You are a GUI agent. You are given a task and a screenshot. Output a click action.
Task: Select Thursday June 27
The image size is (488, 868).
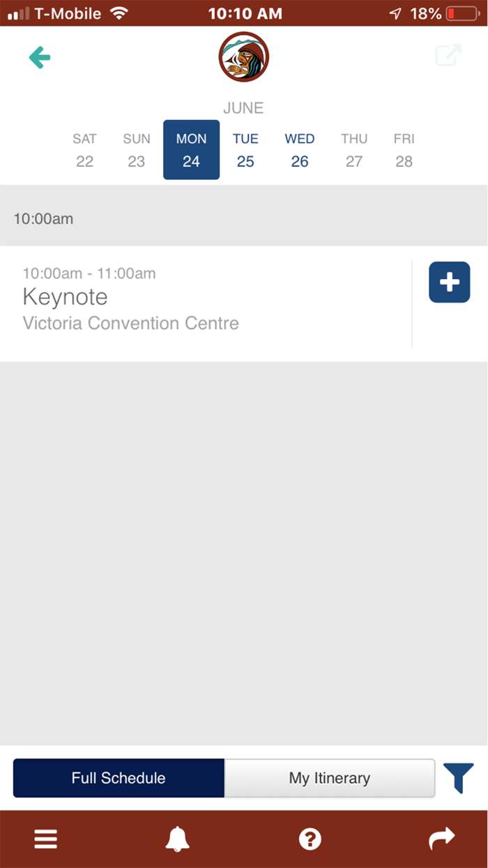pos(354,149)
